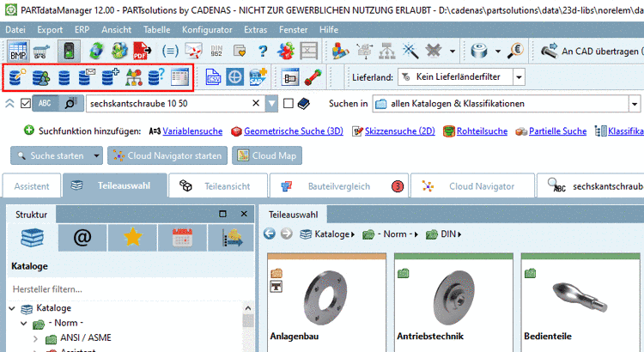Open the dropdown arrow after the grey X icon
644x352 pixels.
(453, 52)
